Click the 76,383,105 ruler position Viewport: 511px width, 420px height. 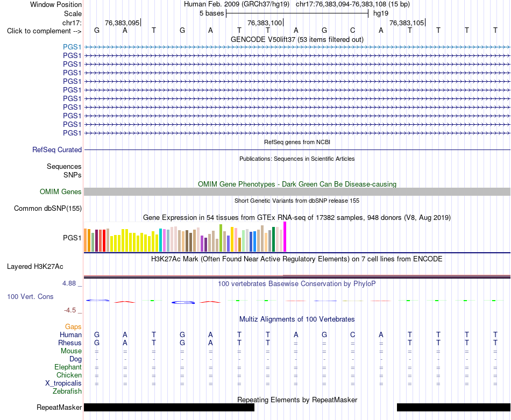point(407,23)
